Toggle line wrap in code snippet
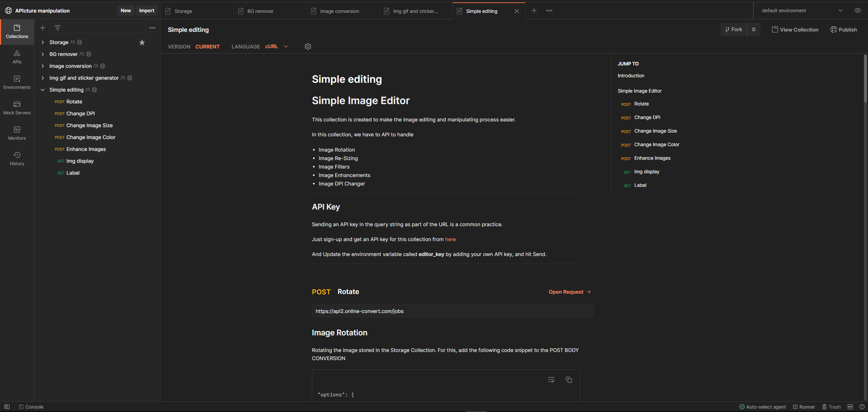The height and width of the screenshot is (412, 868). [x=551, y=380]
